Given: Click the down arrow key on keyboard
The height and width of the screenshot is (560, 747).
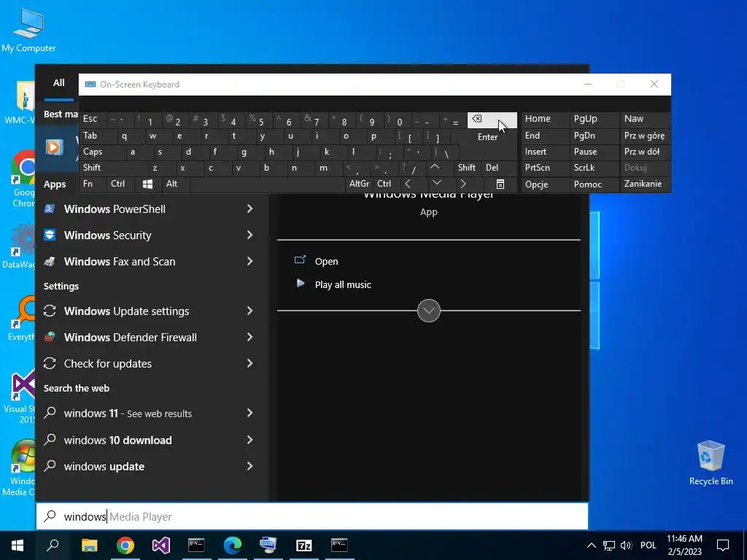Looking at the screenshot, I should (436, 183).
